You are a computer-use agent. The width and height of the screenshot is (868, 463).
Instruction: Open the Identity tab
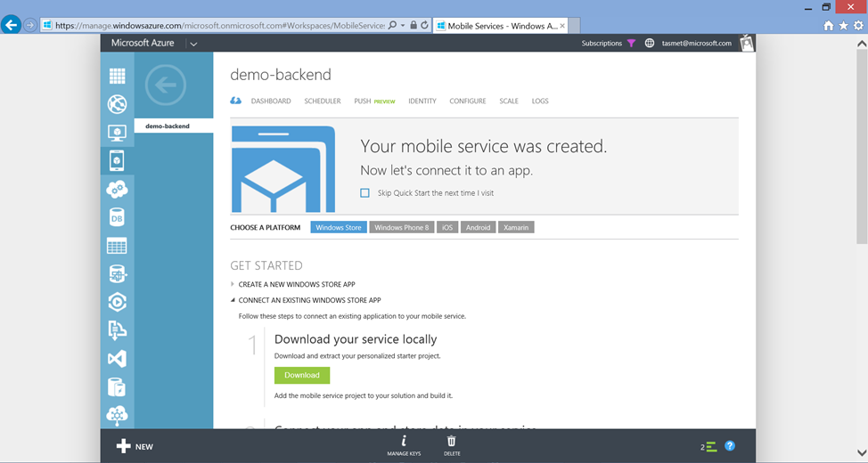click(x=422, y=102)
